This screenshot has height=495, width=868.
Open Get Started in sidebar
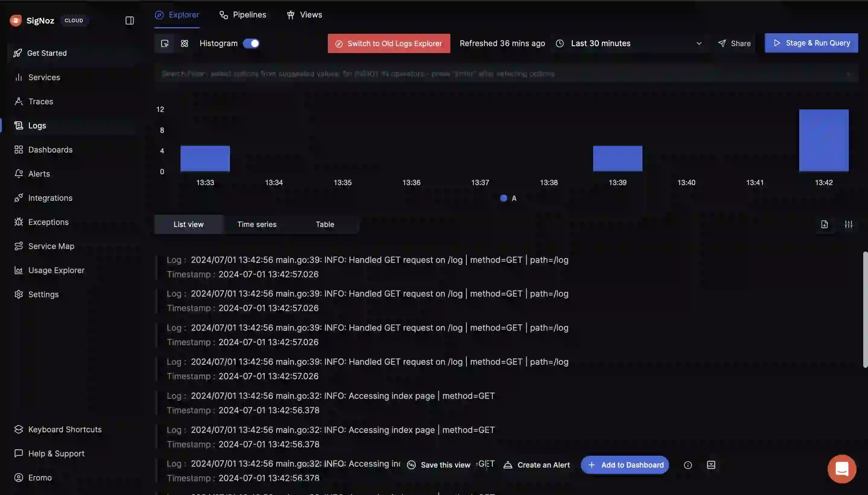coord(71,53)
